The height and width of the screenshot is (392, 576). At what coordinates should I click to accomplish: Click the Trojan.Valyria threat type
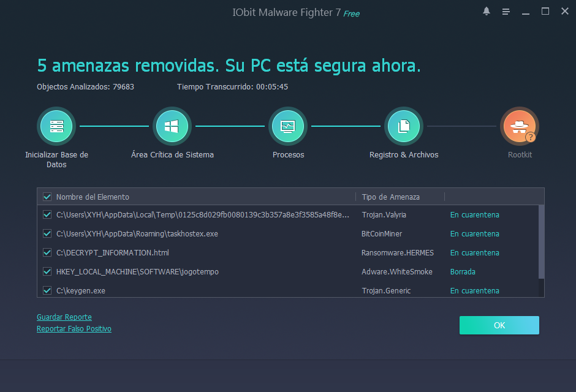pyautogui.click(x=384, y=215)
